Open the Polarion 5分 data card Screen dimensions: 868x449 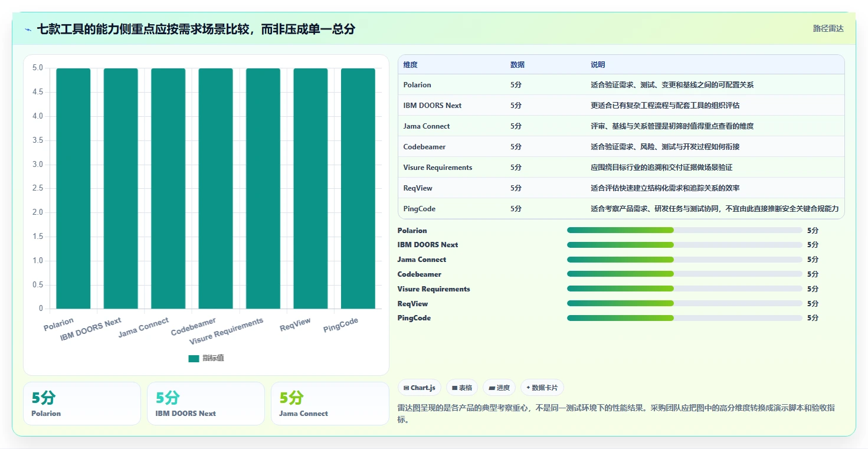(x=82, y=404)
